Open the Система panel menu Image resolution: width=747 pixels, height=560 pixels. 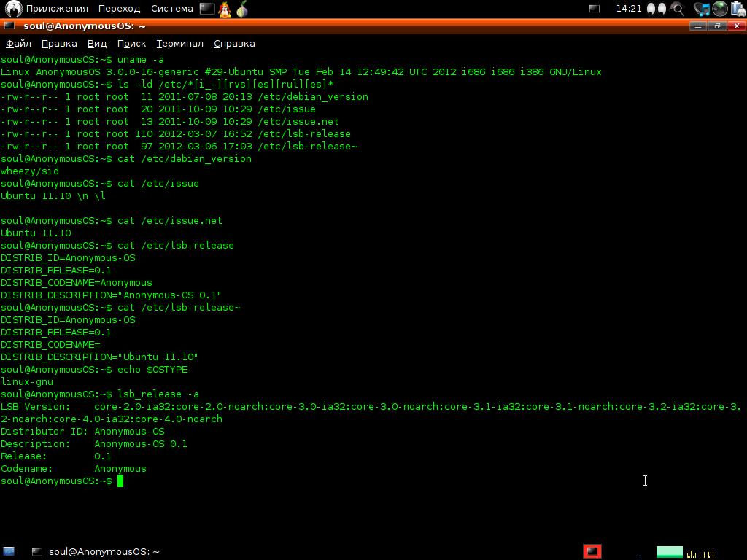point(172,9)
